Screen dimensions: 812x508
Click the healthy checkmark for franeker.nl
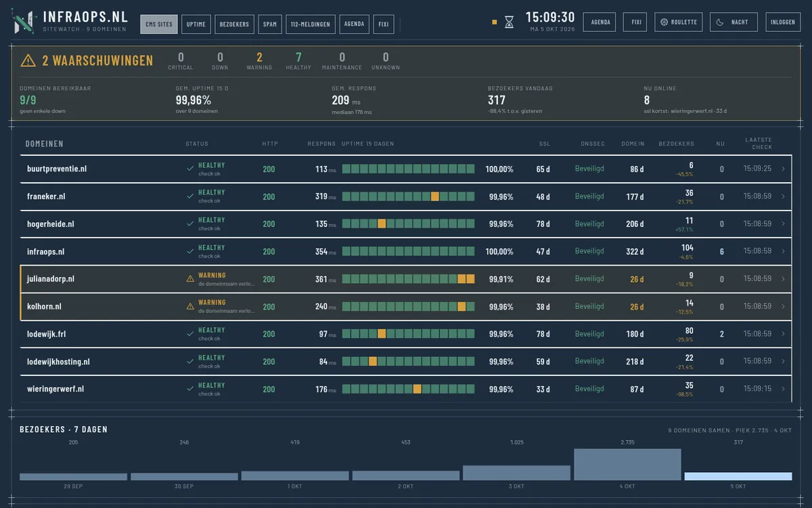(190, 196)
